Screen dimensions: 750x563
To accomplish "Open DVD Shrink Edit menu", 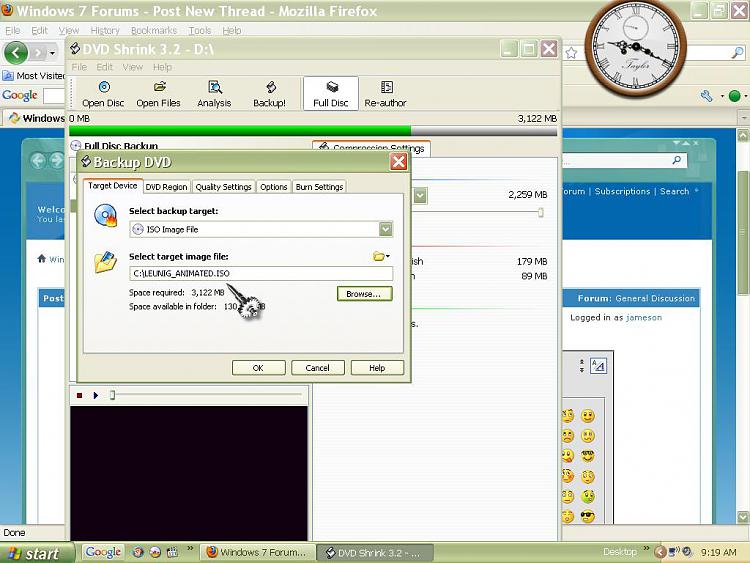I will click(104, 67).
